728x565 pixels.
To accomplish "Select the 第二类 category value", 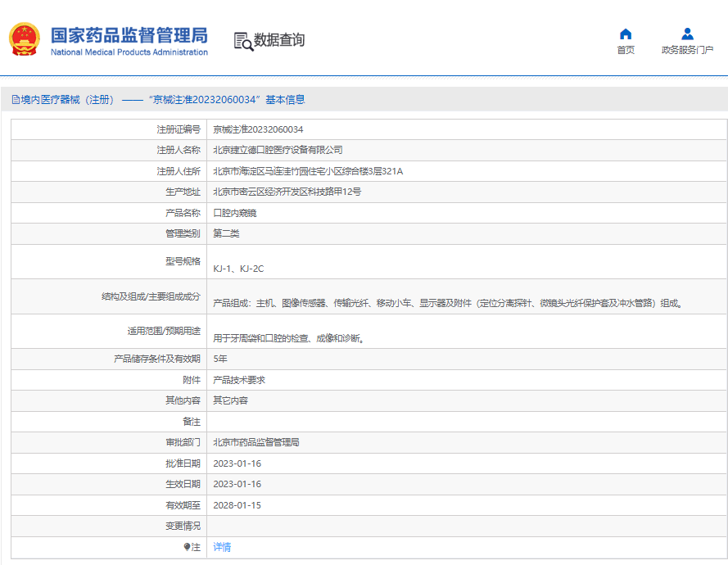I will coord(226,233).
